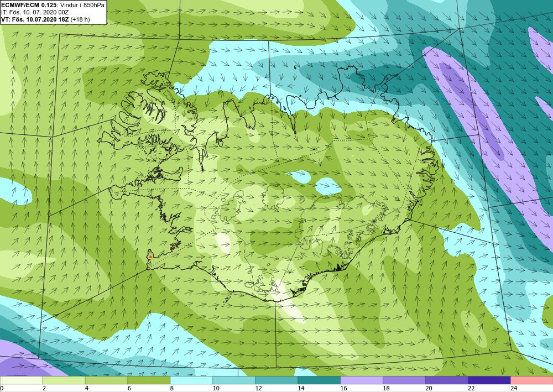
Task: Click the legend scale label '18'
Action: coord(386,388)
